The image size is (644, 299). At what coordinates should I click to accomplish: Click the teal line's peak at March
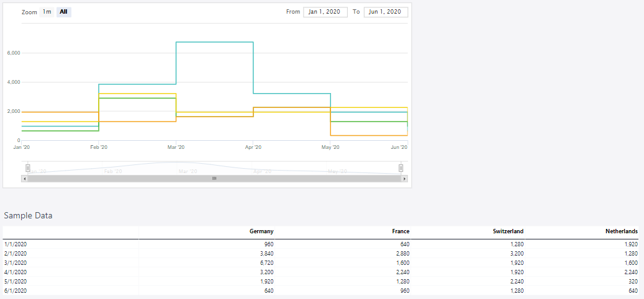(x=214, y=42)
